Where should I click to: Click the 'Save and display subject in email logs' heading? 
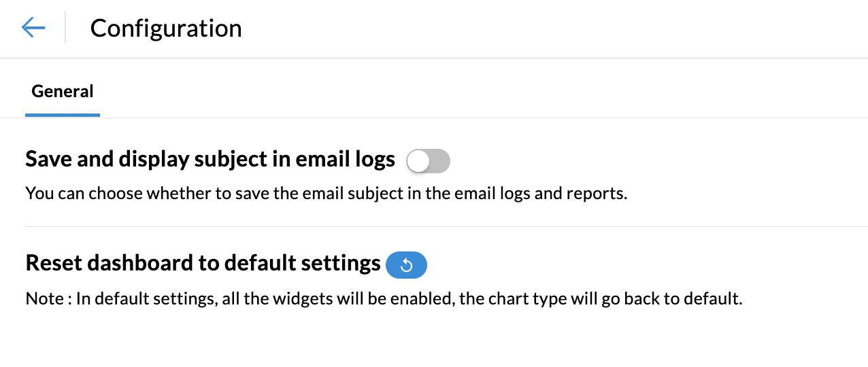(x=210, y=159)
